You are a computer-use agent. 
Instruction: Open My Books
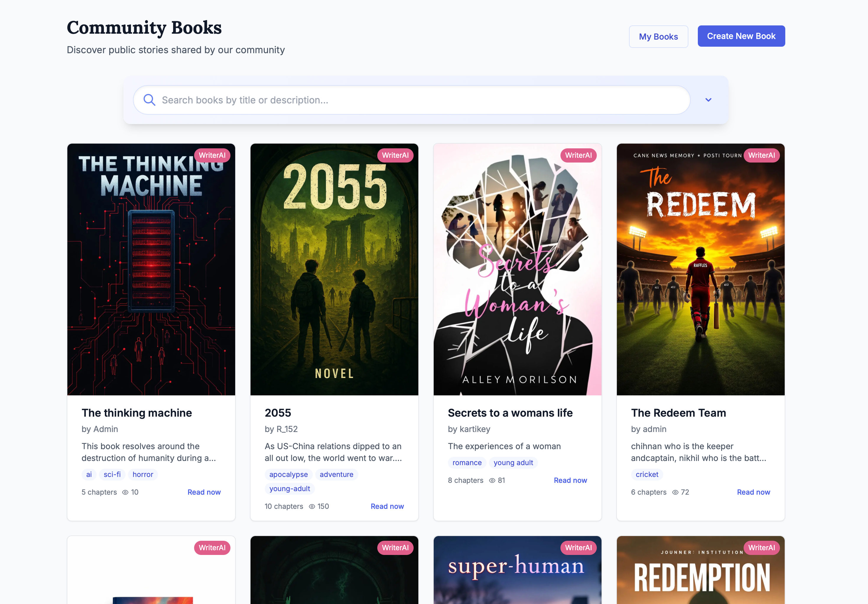[x=658, y=37]
